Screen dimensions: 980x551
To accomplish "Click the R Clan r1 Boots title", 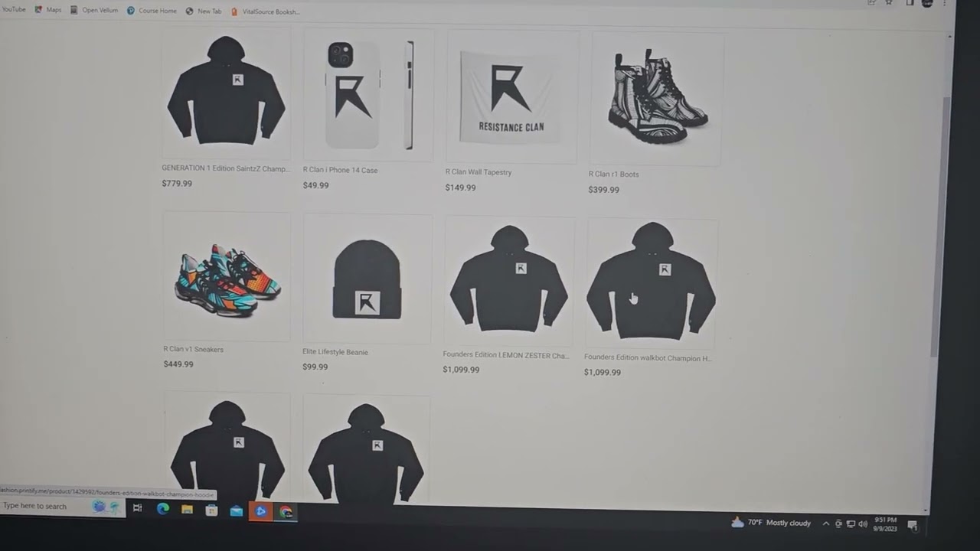I will click(x=613, y=174).
